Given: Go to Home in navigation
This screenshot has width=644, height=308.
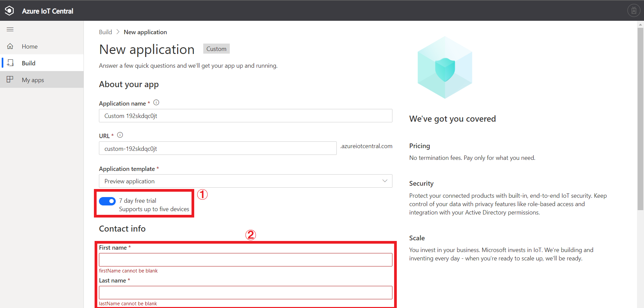Looking at the screenshot, I should pos(42,46).
